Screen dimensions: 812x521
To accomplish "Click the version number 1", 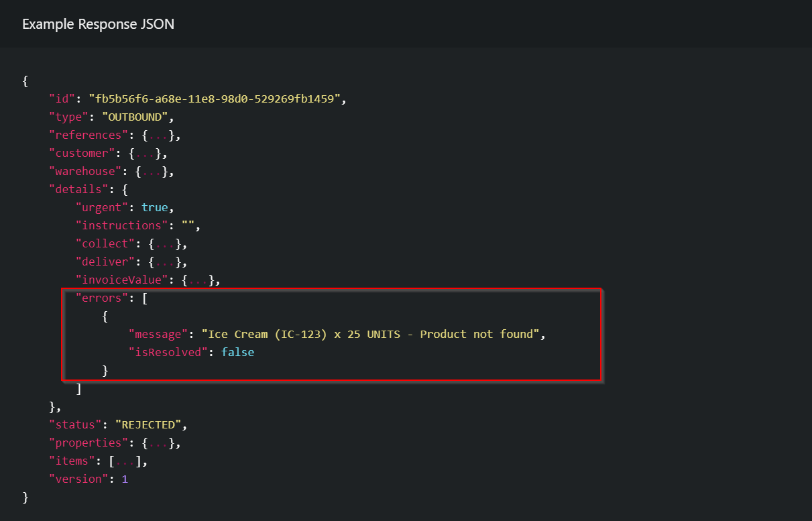I will [x=125, y=479].
